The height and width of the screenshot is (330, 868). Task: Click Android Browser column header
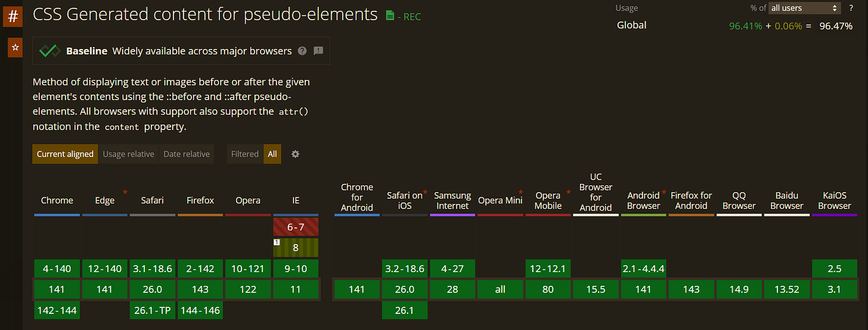click(x=643, y=201)
